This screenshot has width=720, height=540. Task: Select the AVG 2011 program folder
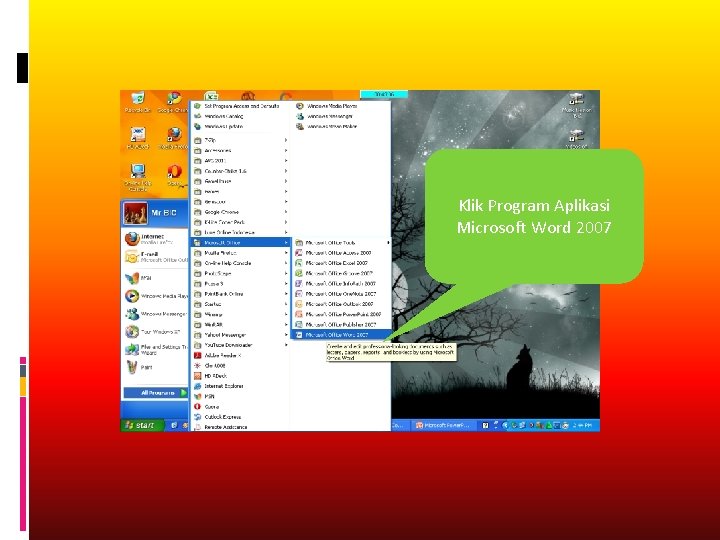point(239,161)
